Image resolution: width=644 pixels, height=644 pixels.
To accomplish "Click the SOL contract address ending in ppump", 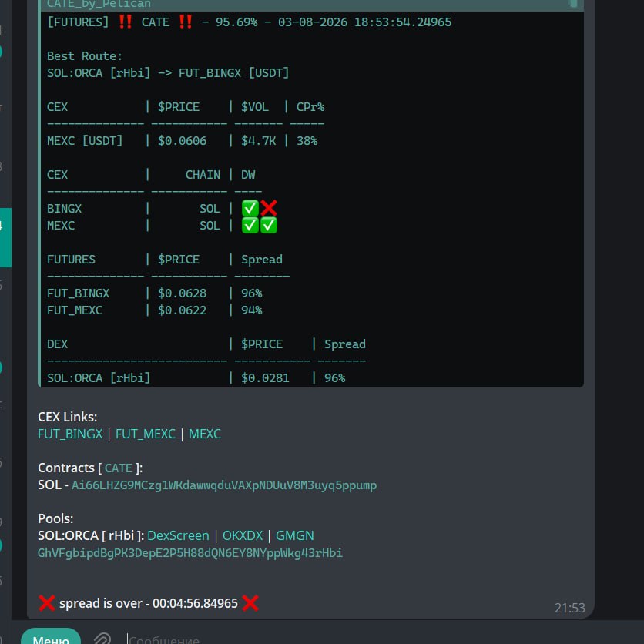I will (224, 485).
